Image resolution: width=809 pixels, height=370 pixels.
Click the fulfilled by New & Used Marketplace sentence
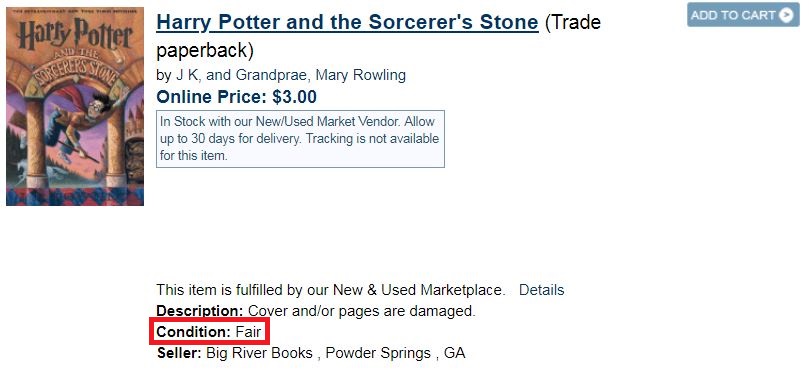point(331,290)
